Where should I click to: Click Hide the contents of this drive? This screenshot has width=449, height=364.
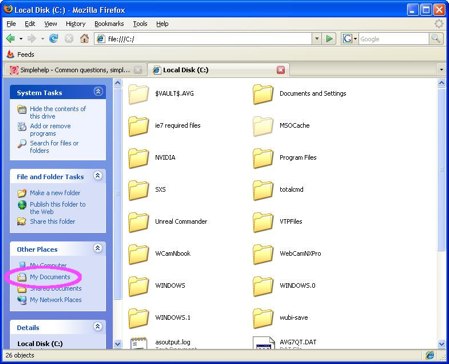tap(57, 112)
